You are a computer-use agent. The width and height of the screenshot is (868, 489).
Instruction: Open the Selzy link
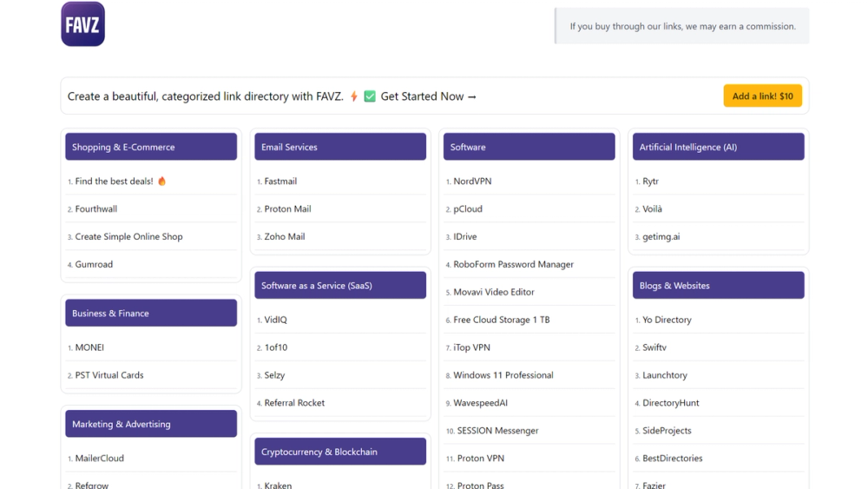point(274,375)
